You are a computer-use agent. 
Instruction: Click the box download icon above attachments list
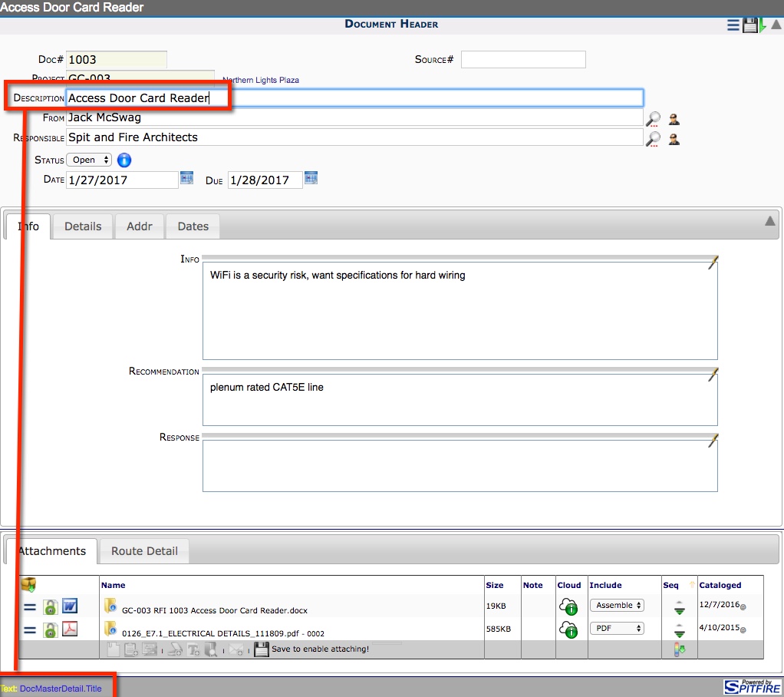pyautogui.click(x=28, y=584)
